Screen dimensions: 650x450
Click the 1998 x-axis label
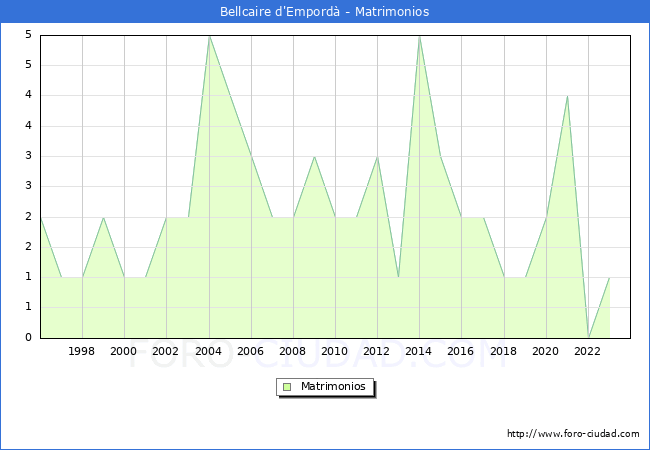82,352
